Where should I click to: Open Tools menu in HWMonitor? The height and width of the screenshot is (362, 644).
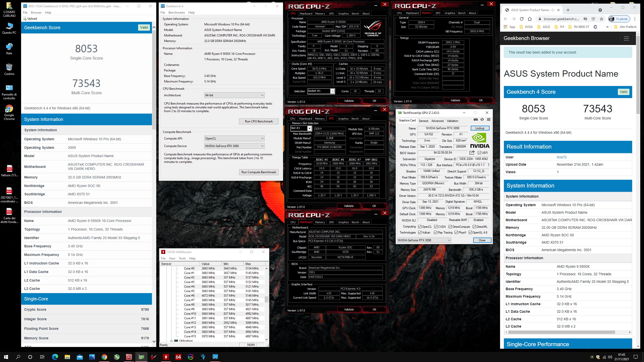tap(182, 258)
